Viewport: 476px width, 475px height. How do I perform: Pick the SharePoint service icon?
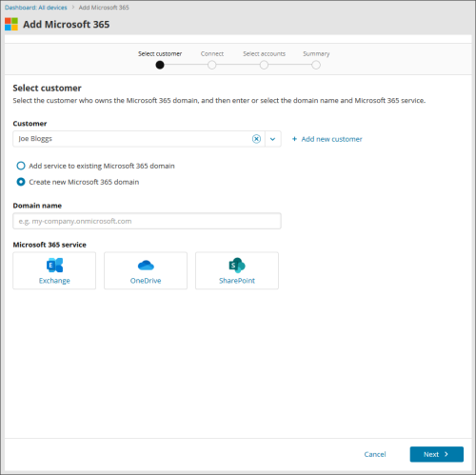(237, 265)
